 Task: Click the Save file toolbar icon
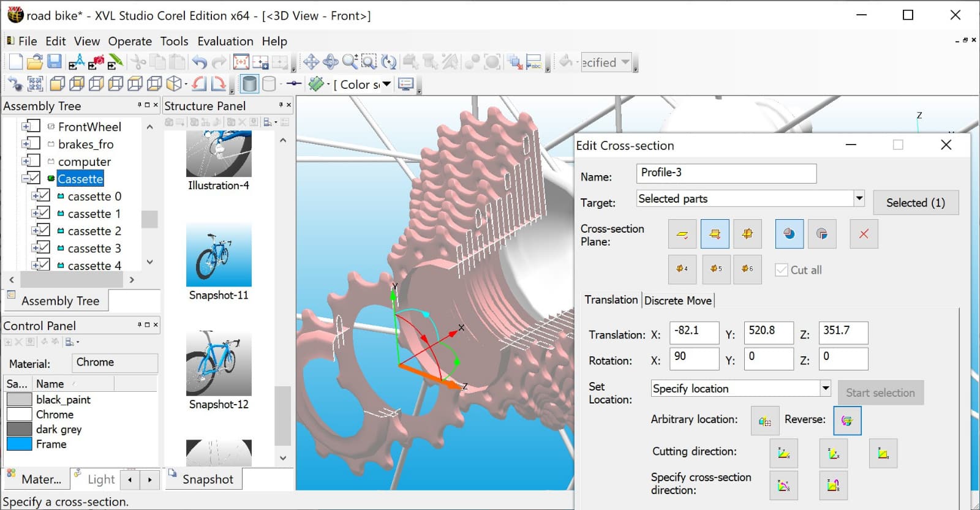coord(55,62)
